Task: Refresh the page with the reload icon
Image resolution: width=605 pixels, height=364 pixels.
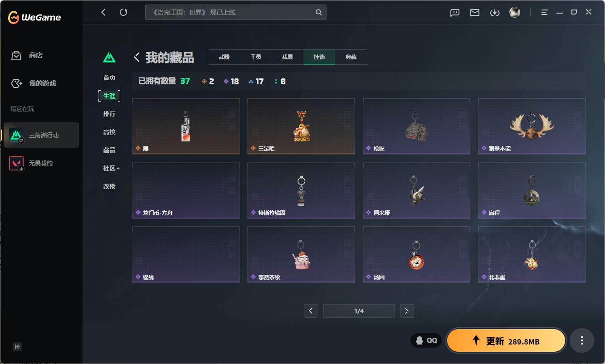Action: [123, 12]
